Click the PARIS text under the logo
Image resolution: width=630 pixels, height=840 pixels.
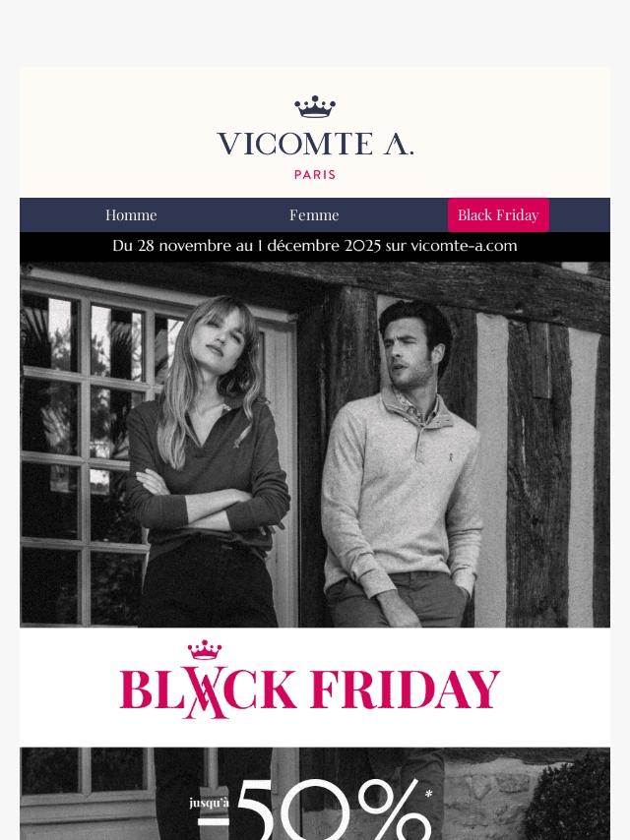click(315, 175)
